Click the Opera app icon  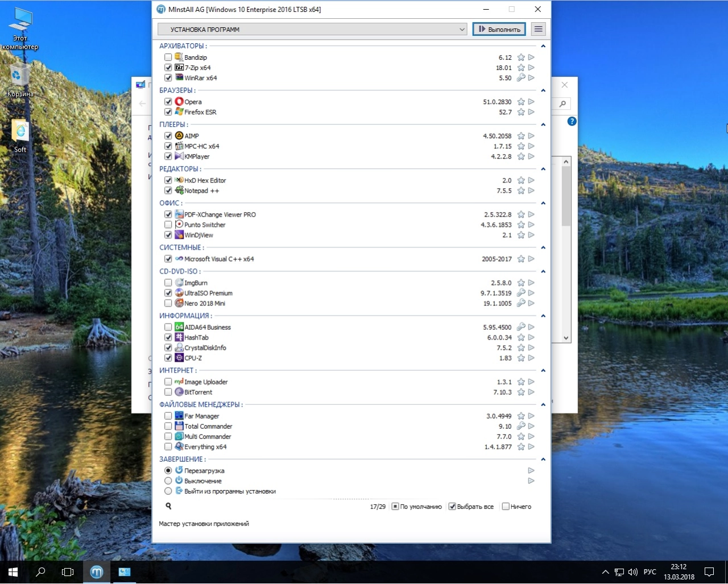coord(179,102)
